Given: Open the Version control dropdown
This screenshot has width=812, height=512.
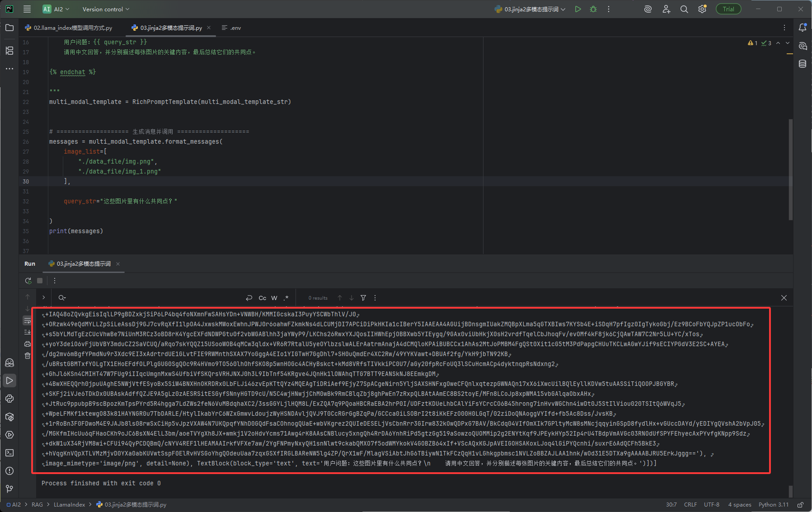Looking at the screenshot, I should (x=106, y=9).
